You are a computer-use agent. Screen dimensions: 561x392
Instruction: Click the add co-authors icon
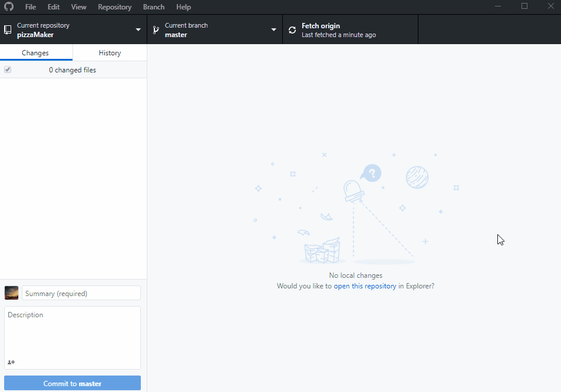pos(11,362)
